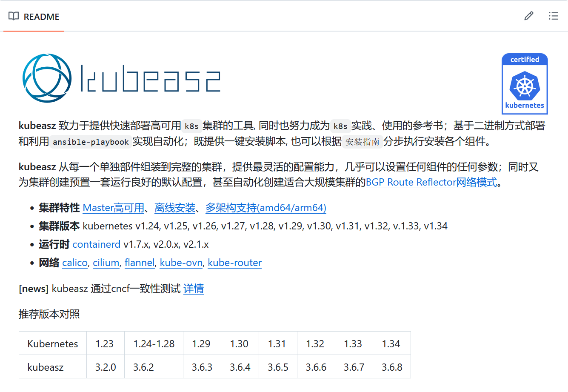The height and width of the screenshot is (392, 568).
Task: Click the 1.24-1.28 table cell
Action: [x=154, y=343]
